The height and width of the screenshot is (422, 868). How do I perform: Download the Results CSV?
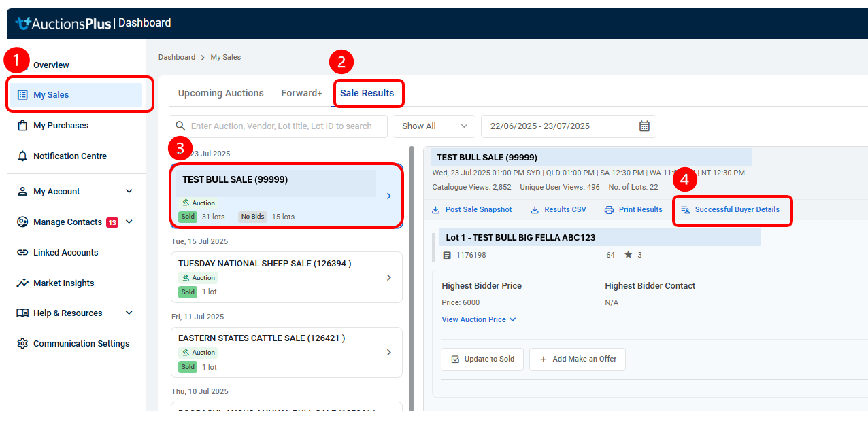pos(558,210)
